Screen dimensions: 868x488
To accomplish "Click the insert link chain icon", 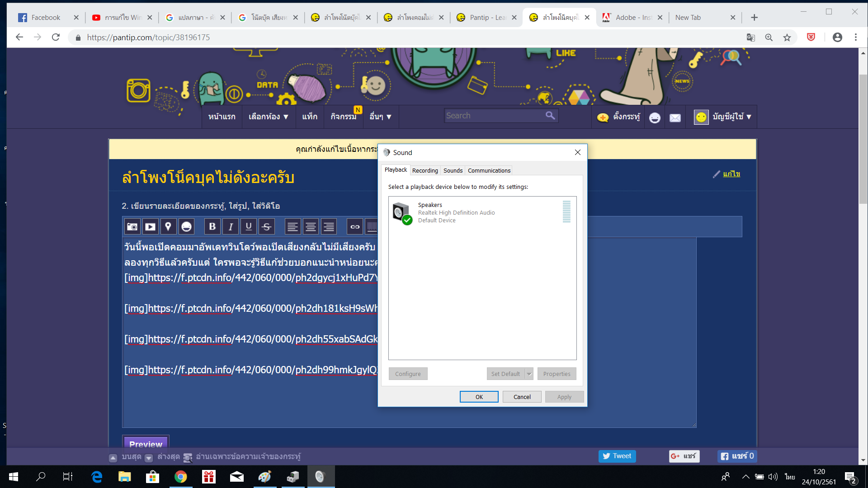I will (x=355, y=226).
